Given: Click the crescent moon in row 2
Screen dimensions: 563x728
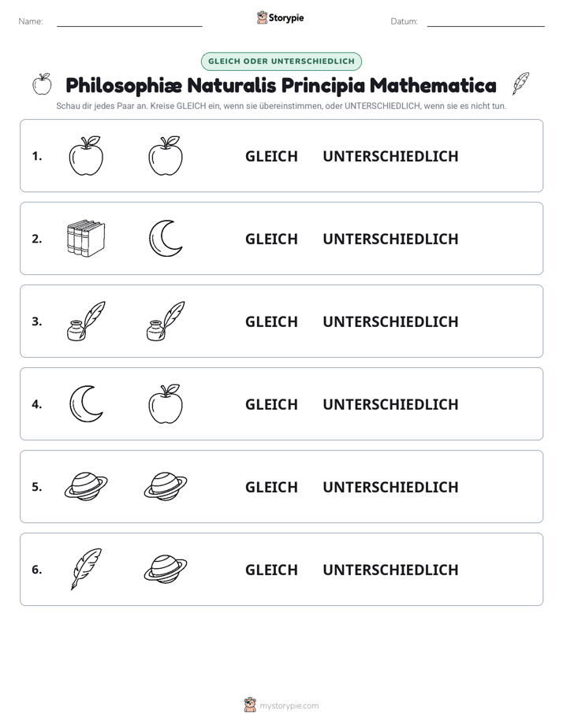Looking at the screenshot, I should tap(166, 238).
